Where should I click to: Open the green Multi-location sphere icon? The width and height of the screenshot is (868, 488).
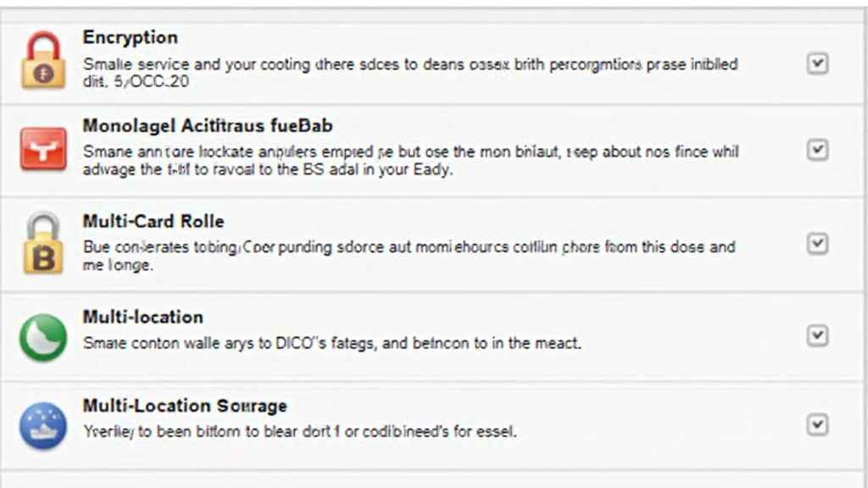tap(42, 337)
